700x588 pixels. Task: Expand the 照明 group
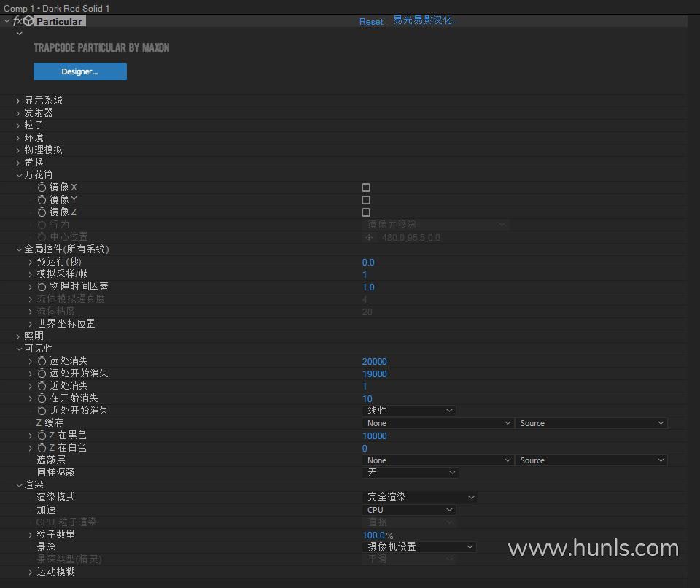[x=18, y=336]
